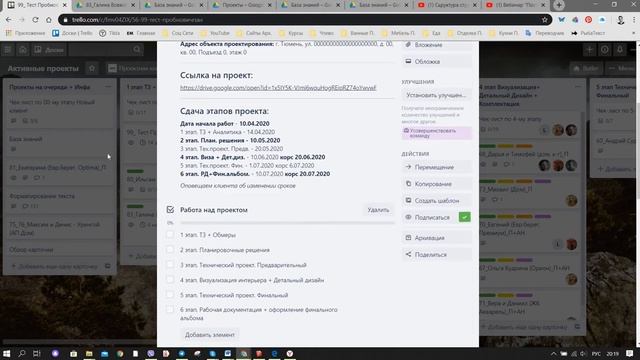The image size is (640, 360).
Task: Open the Курсы bookmark folder
Action: pos(291,33)
